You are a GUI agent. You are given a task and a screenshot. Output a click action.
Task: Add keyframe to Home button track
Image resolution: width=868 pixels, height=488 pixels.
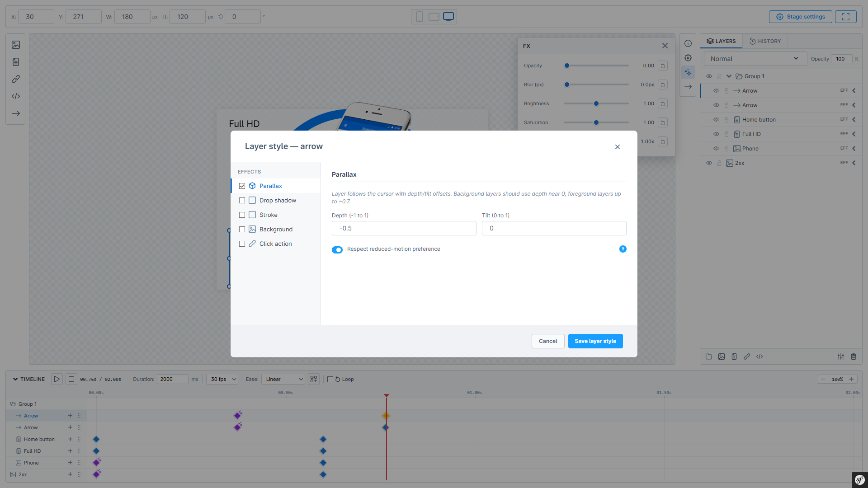pyautogui.click(x=70, y=439)
